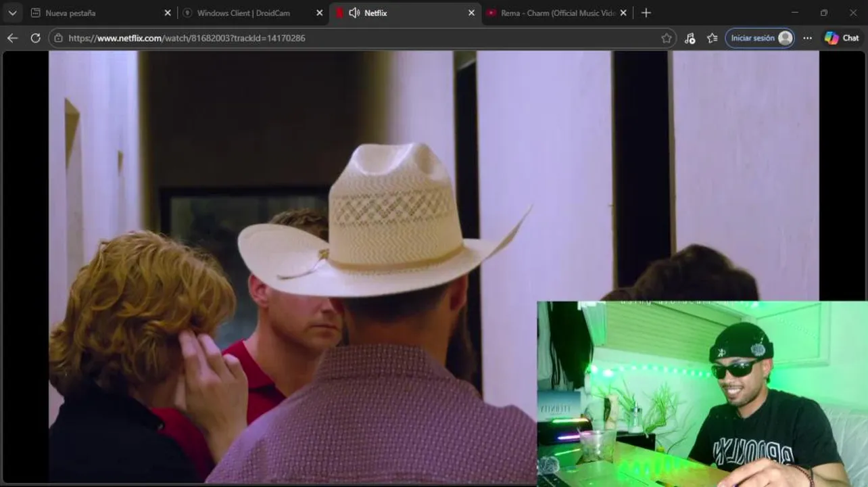
Task: Open the Favorites list icon
Action: point(712,39)
